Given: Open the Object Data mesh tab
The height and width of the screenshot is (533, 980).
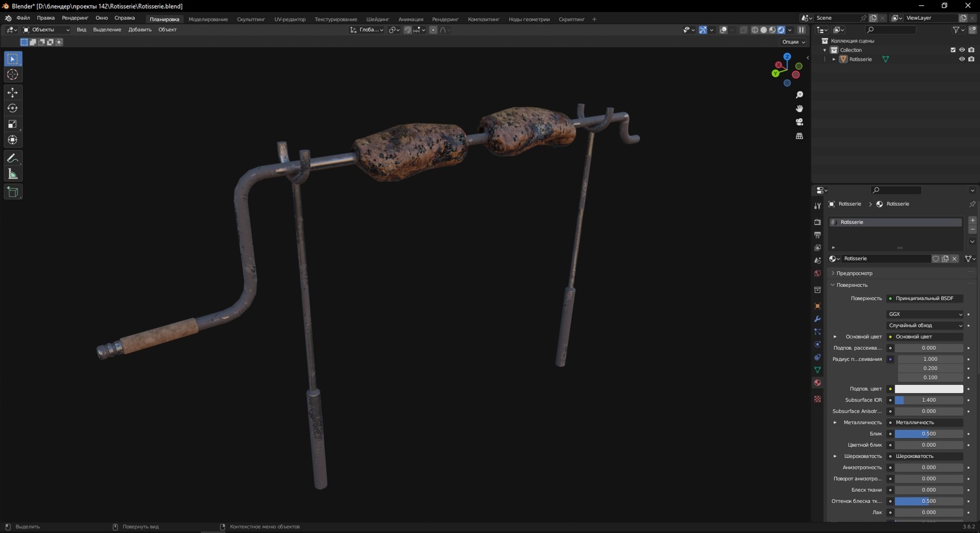Looking at the screenshot, I should 817,370.
